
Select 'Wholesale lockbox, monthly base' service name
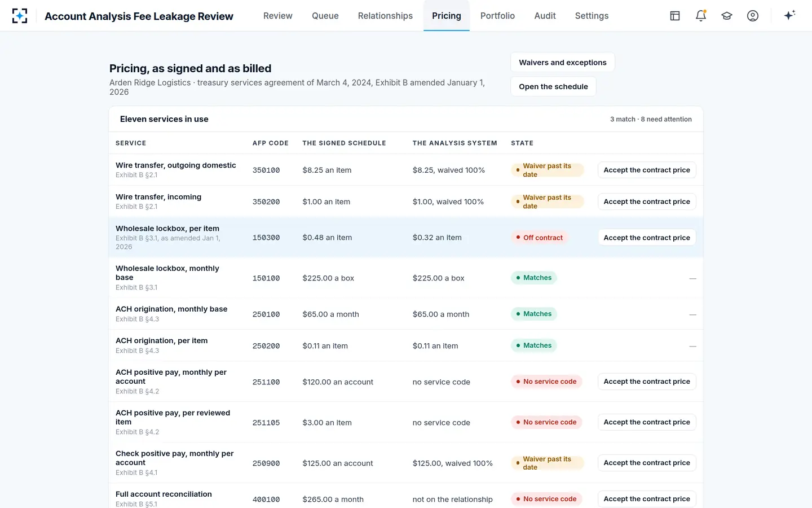pos(167,273)
